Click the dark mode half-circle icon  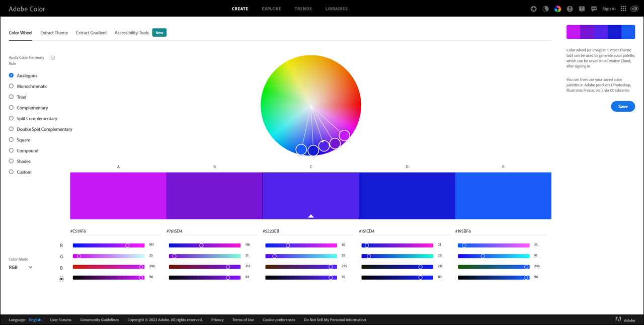tap(545, 9)
